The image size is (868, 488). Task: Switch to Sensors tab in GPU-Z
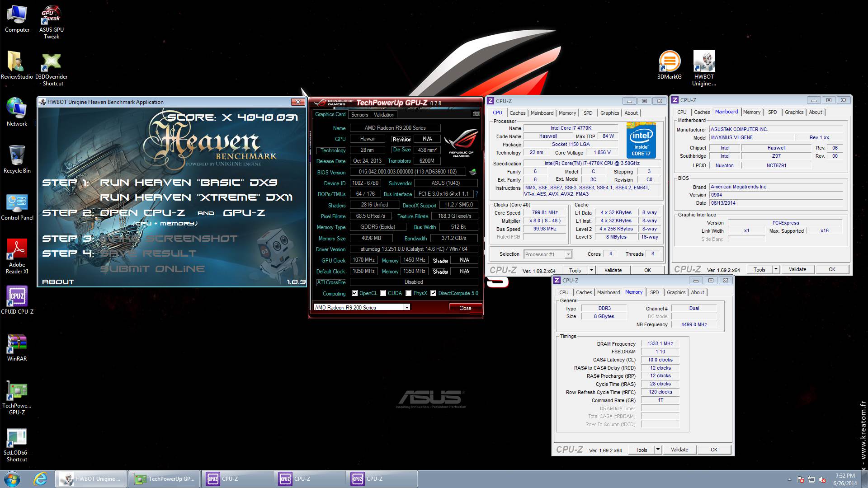tap(360, 115)
